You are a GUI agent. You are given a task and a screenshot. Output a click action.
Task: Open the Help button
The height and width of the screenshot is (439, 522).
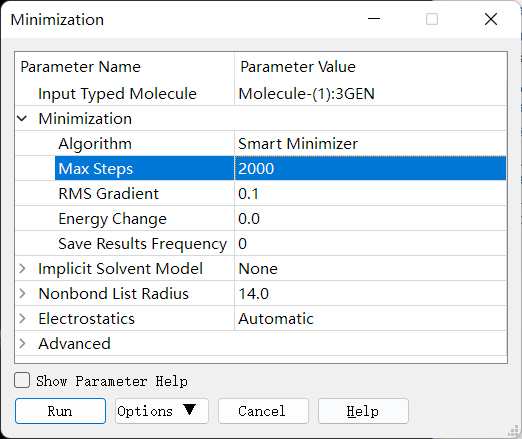(x=363, y=411)
